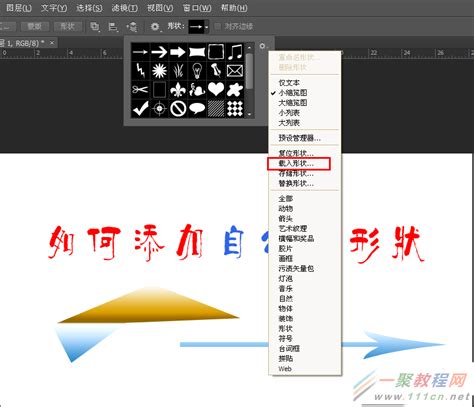The height and width of the screenshot is (407, 474).
Task: Click the 形状 button in options bar
Action: tap(68, 26)
